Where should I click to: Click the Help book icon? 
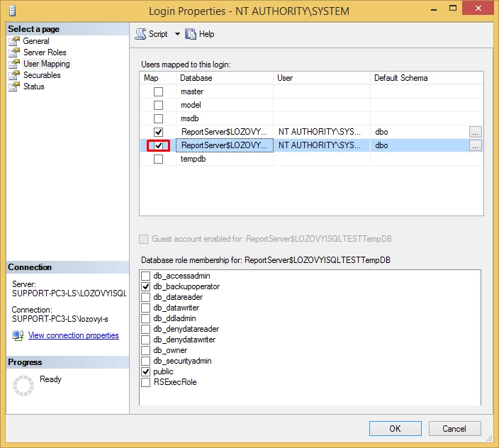[x=191, y=34]
